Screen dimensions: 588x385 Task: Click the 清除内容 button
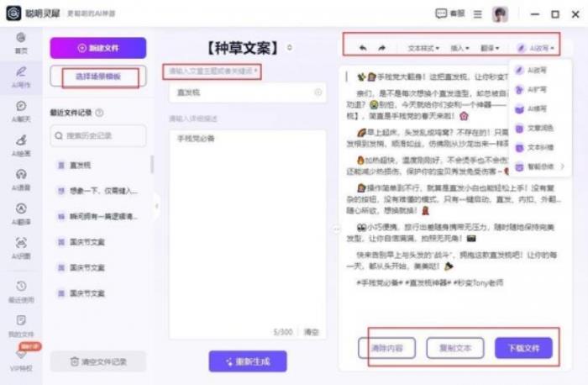[x=386, y=348]
